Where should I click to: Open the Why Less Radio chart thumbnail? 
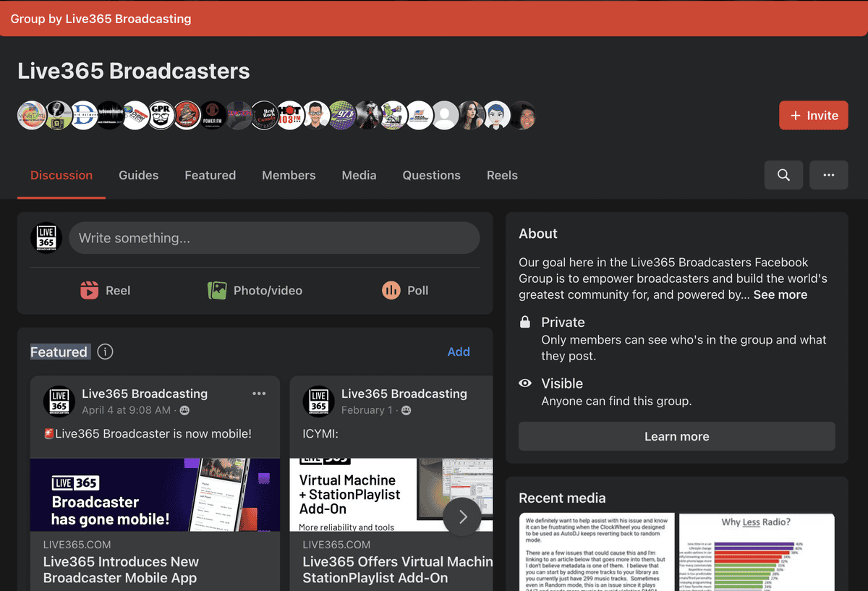(757, 552)
